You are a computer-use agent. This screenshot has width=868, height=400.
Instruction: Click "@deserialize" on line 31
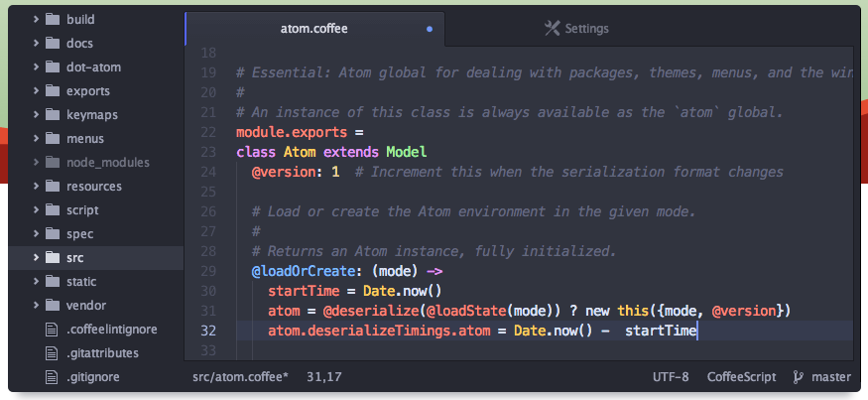coord(370,311)
